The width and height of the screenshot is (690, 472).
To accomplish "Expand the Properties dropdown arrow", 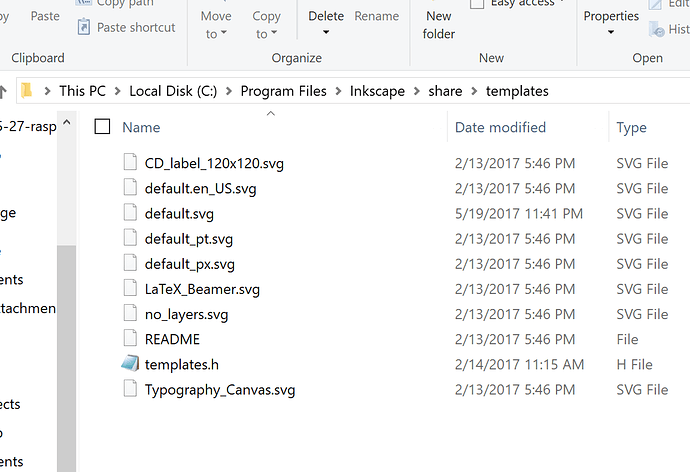I will 611,32.
